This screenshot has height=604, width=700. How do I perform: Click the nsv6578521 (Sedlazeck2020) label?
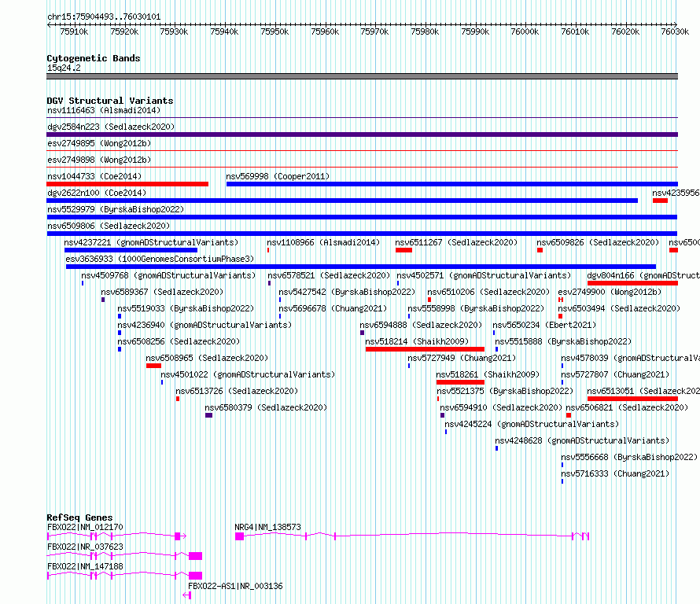click(x=329, y=275)
